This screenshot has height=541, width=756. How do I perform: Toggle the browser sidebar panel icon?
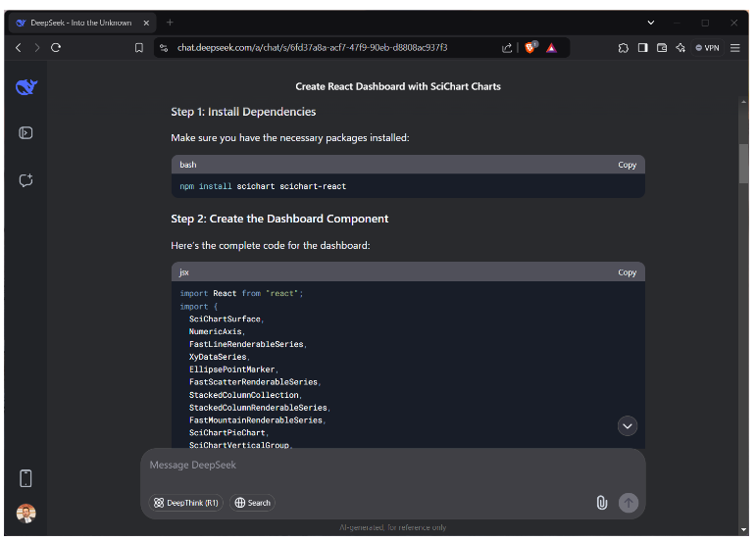click(x=642, y=48)
